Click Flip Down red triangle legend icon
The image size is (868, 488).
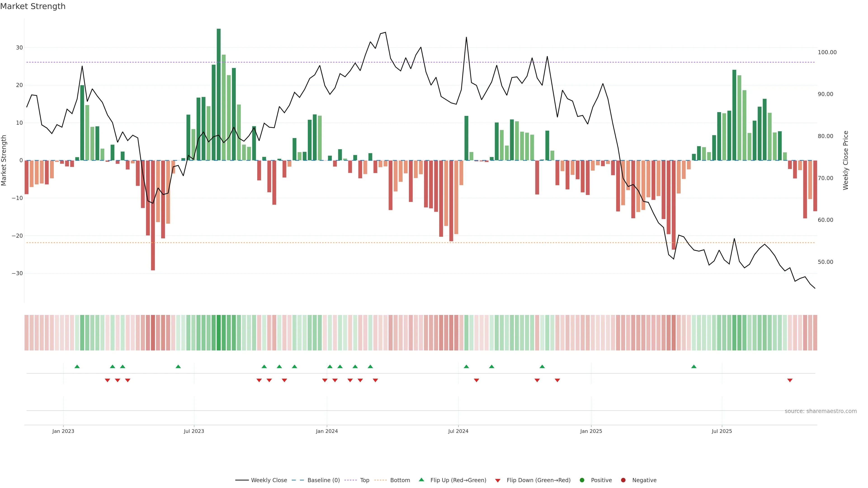[x=498, y=480]
